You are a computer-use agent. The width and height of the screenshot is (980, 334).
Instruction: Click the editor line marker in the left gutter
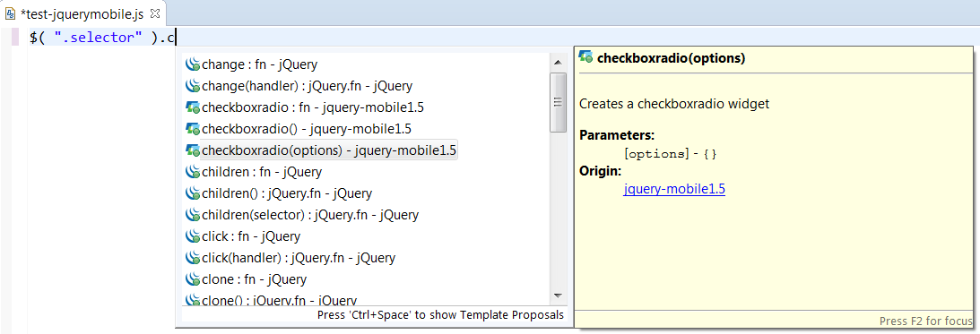tap(15, 38)
